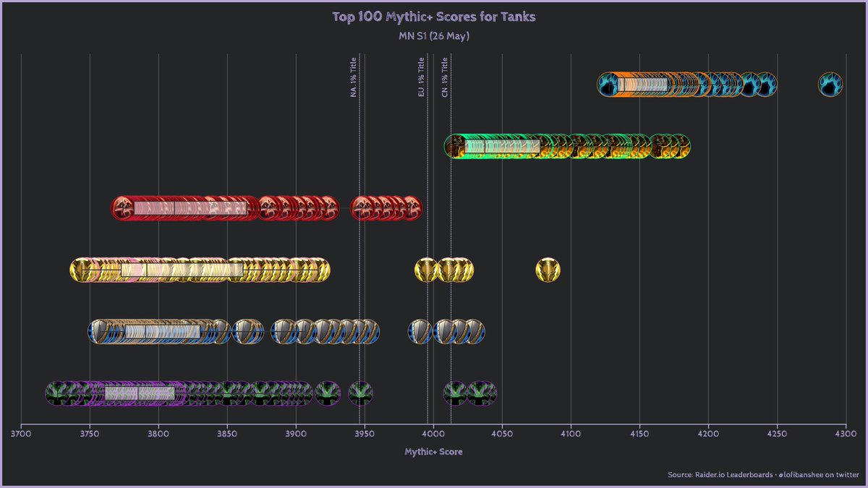Viewport: 868px width, 488px height.
Task: Click the 3900 axis tick label
Action: [296, 433]
